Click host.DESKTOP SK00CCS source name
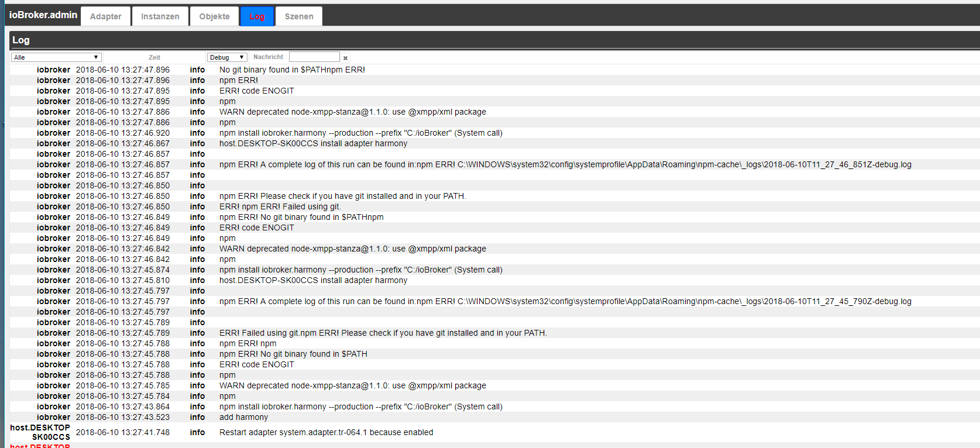 coord(40,432)
